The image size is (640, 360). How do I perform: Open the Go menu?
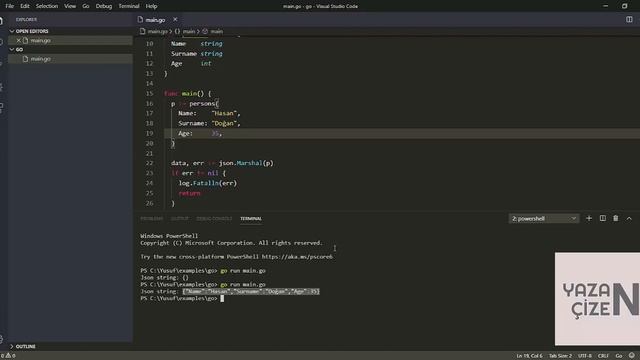(x=86, y=6)
